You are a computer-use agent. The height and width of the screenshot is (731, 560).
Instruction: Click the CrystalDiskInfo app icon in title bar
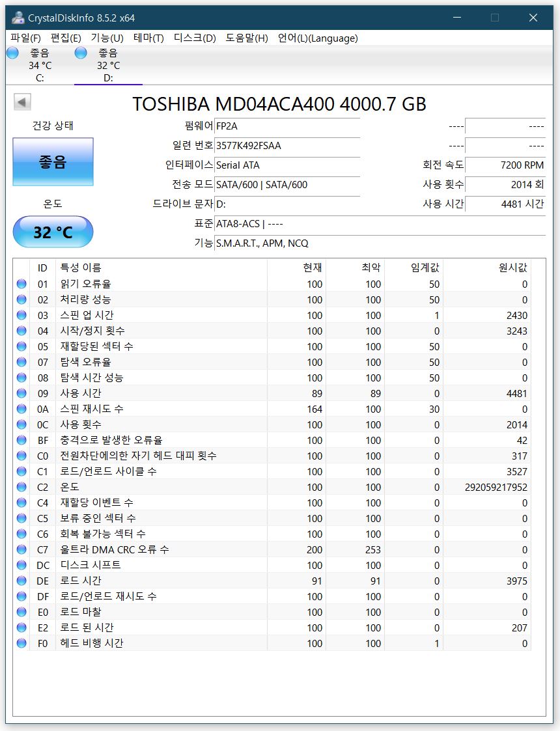coord(18,18)
